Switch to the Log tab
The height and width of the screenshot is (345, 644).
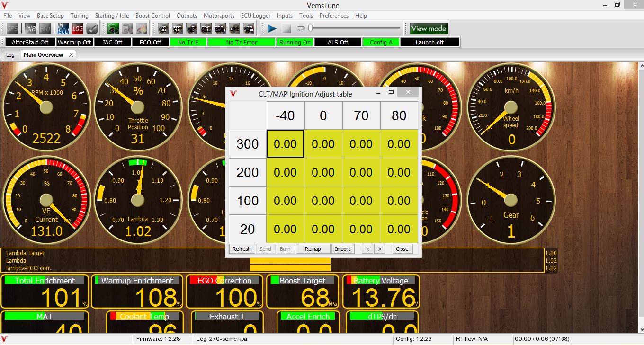pos(10,55)
